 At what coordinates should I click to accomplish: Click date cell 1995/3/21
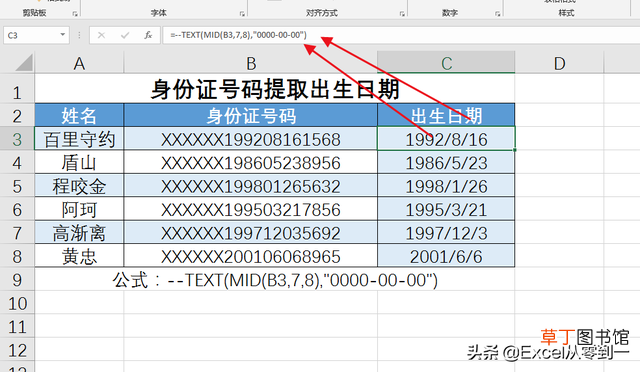[446, 209]
